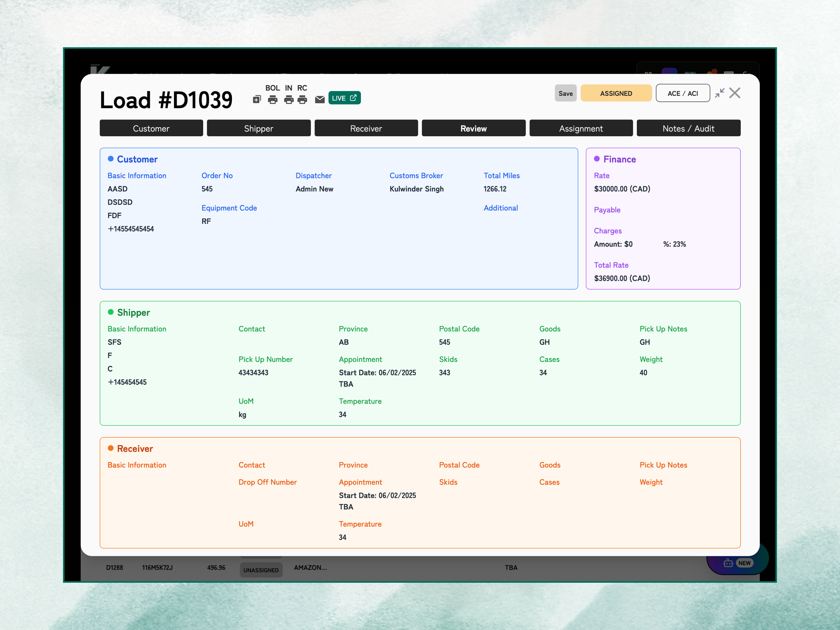Screen dimensions: 840x630
Task: Collapse the load dialog with arrows icon
Action: 719,93
